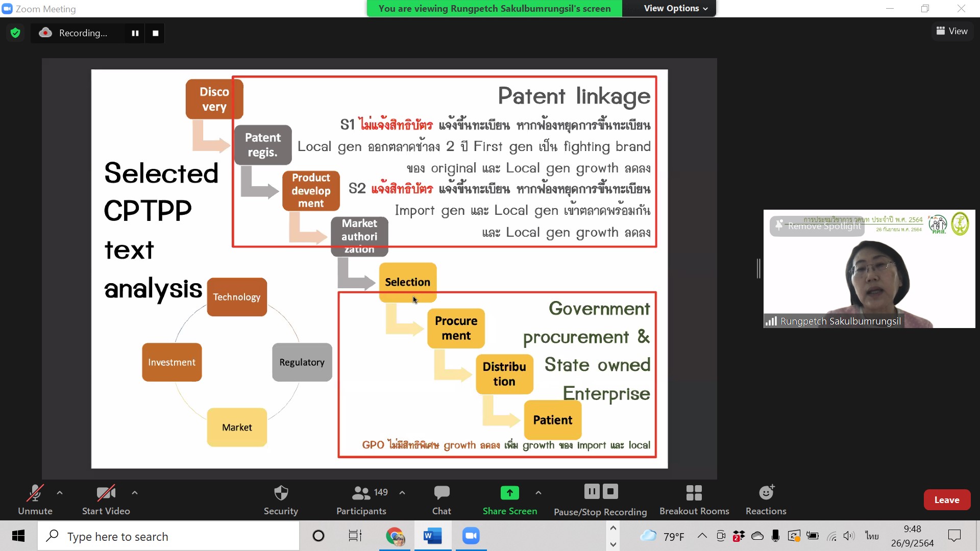Stop recording from the bottom toolbar
The image size is (980, 551).
pos(610,492)
